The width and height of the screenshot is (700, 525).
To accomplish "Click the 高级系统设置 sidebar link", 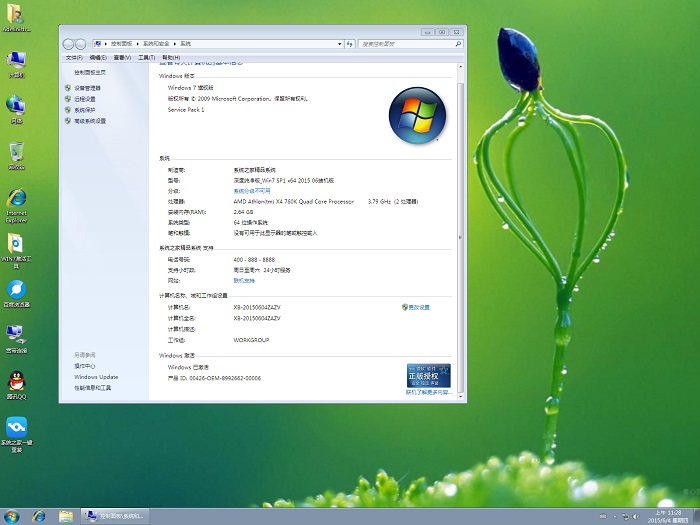I will [89, 121].
